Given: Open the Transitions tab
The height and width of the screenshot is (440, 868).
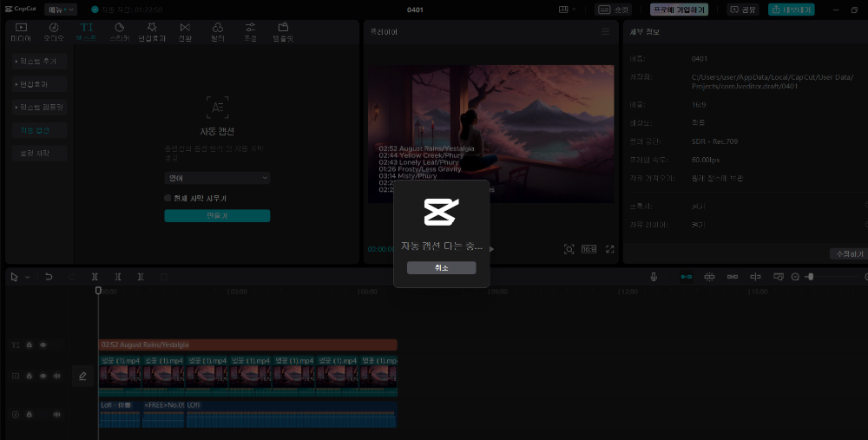Looking at the screenshot, I should [x=185, y=32].
